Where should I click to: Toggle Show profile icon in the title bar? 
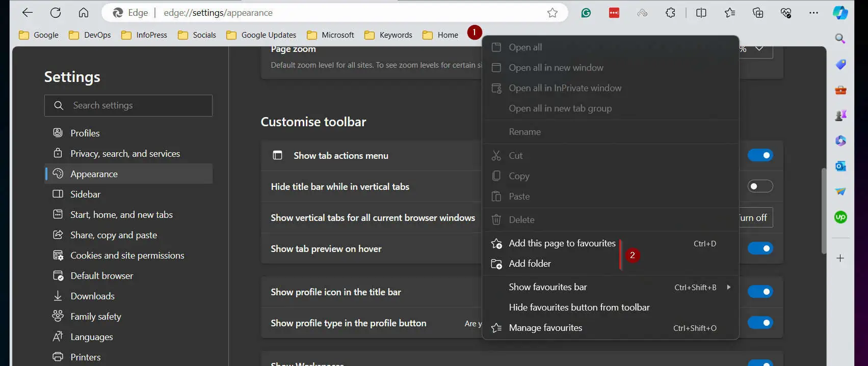pyautogui.click(x=760, y=292)
